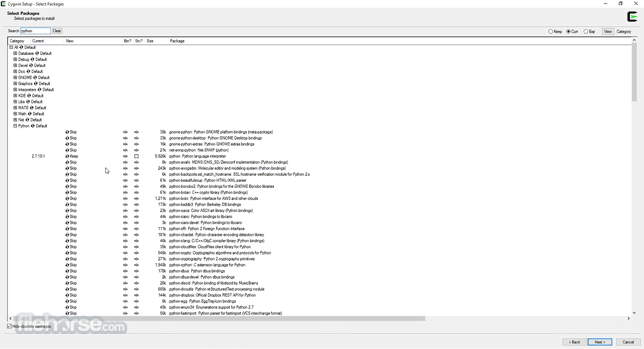Click the python-fastimport package row text

pos(226,313)
